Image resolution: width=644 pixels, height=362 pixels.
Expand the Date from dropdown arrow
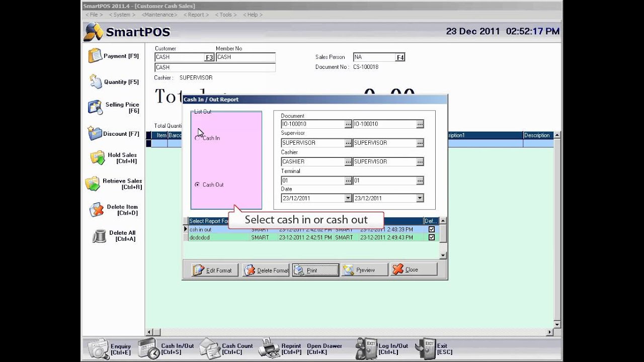click(x=348, y=199)
